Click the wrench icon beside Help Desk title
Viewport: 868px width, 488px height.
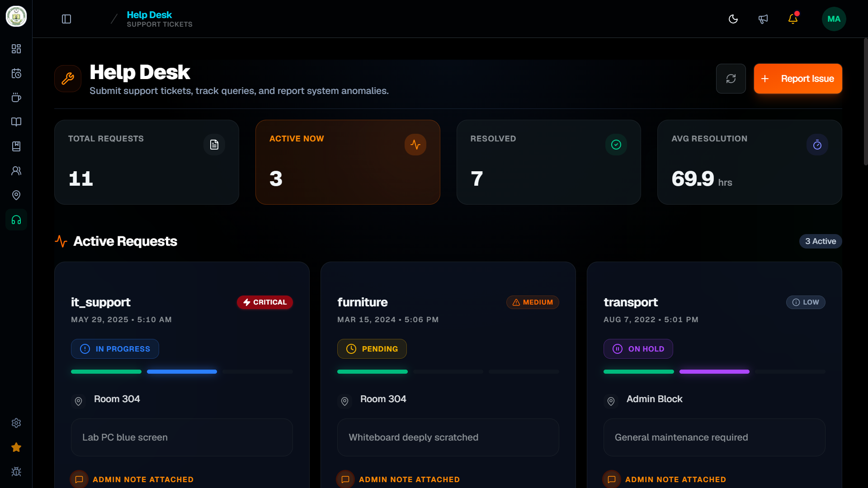click(68, 79)
